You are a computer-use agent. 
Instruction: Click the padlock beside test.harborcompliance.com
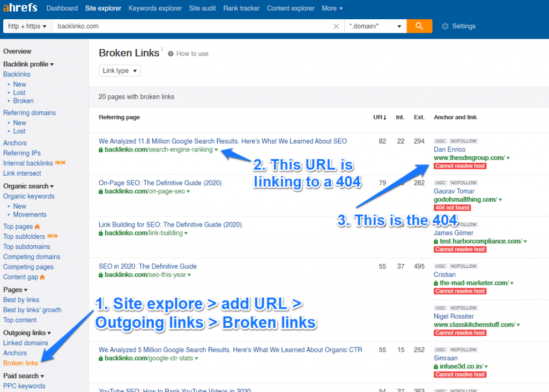[436, 242]
